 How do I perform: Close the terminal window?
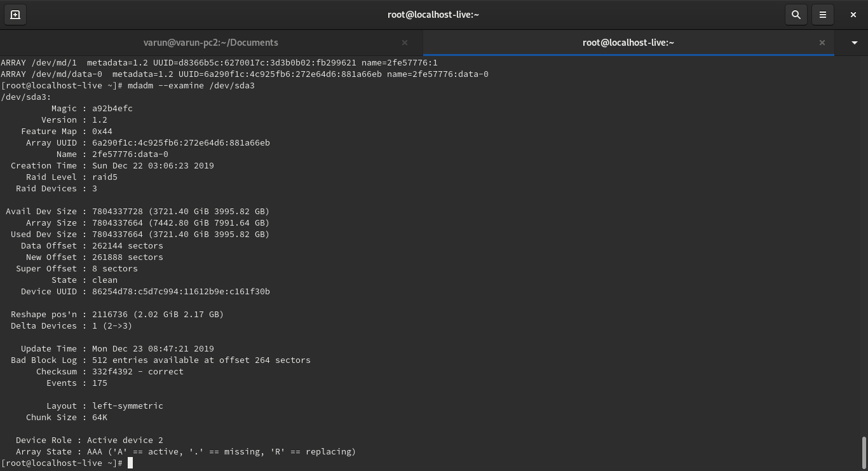click(853, 15)
